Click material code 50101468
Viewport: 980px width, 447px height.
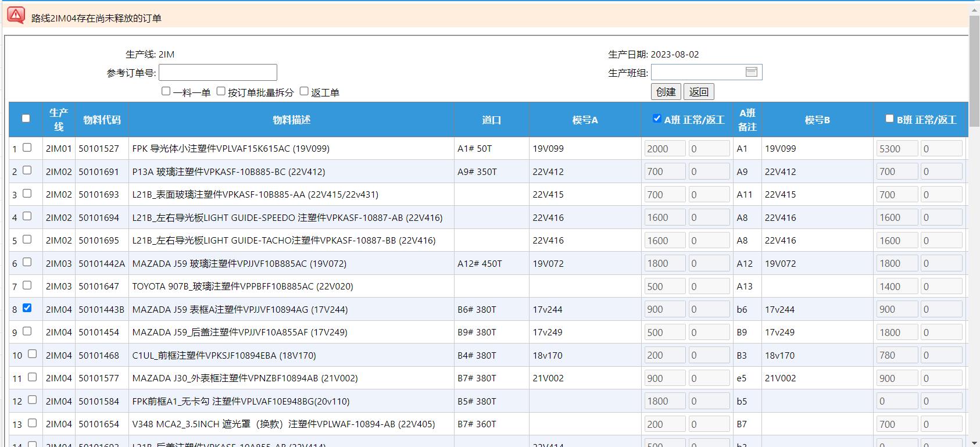coord(99,355)
